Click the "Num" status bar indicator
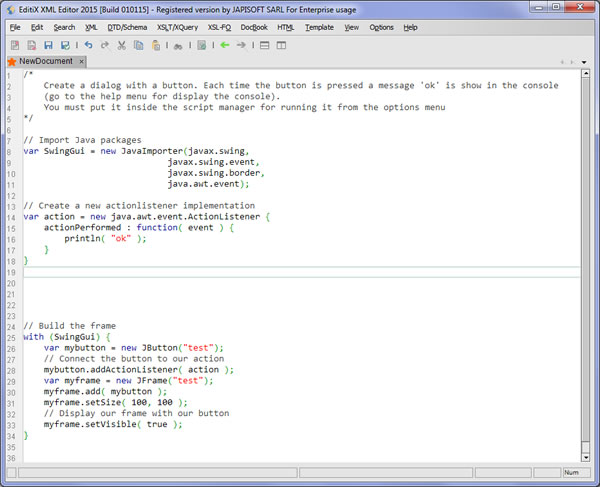This screenshot has width=600, height=487. (x=576, y=472)
